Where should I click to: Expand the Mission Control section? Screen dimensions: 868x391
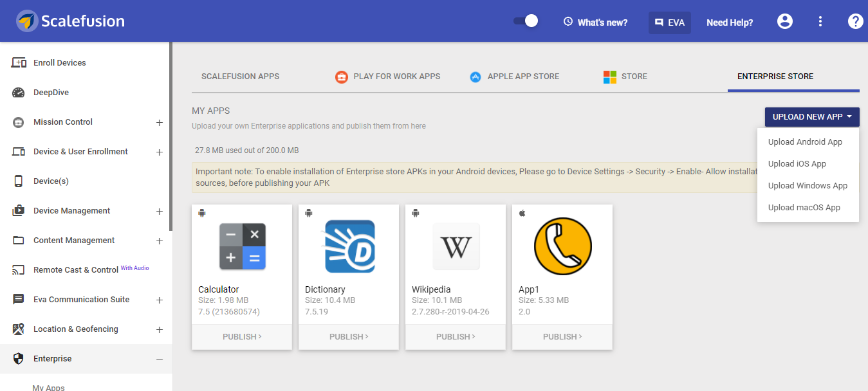[x=160, y=122]
